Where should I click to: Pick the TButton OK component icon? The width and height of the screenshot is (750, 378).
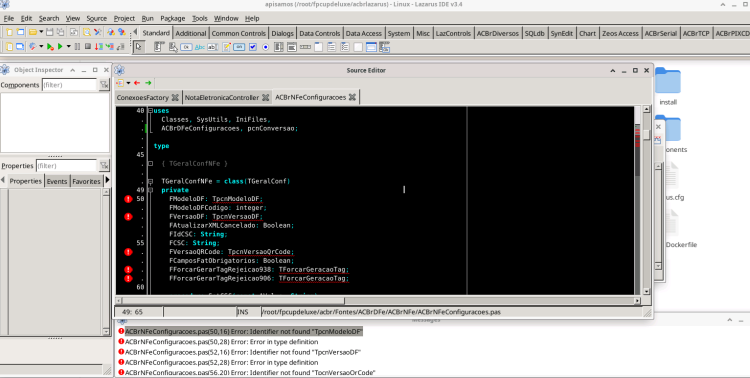(186, 47)
